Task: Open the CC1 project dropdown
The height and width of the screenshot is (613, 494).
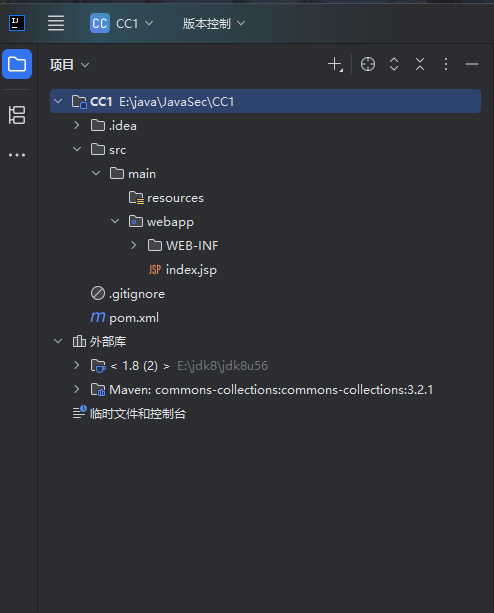Action: point(122,23)
